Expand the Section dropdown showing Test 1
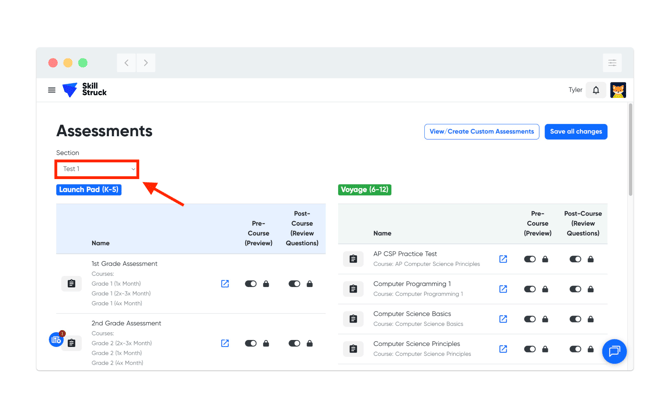The width and height of the screenshot is (670, 418). (x=97, y=169)
